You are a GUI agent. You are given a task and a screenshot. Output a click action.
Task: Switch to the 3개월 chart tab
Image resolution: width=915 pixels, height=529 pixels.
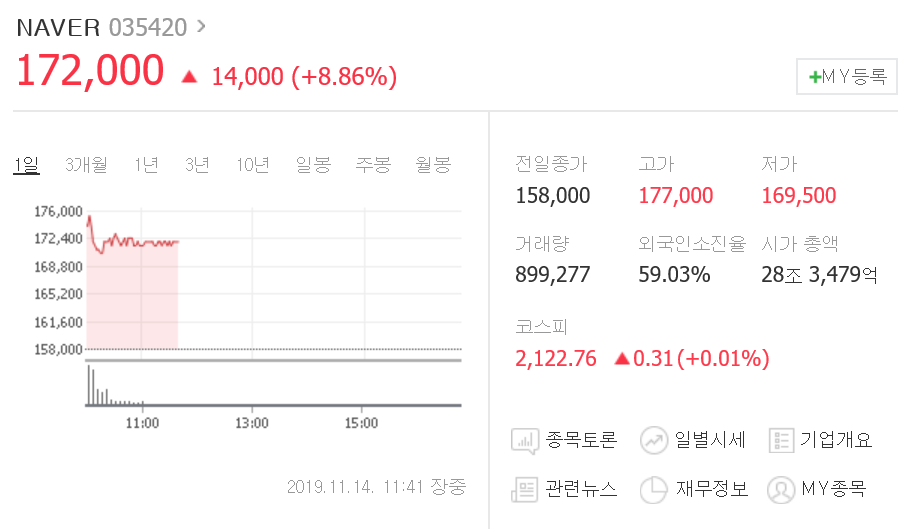86,165
